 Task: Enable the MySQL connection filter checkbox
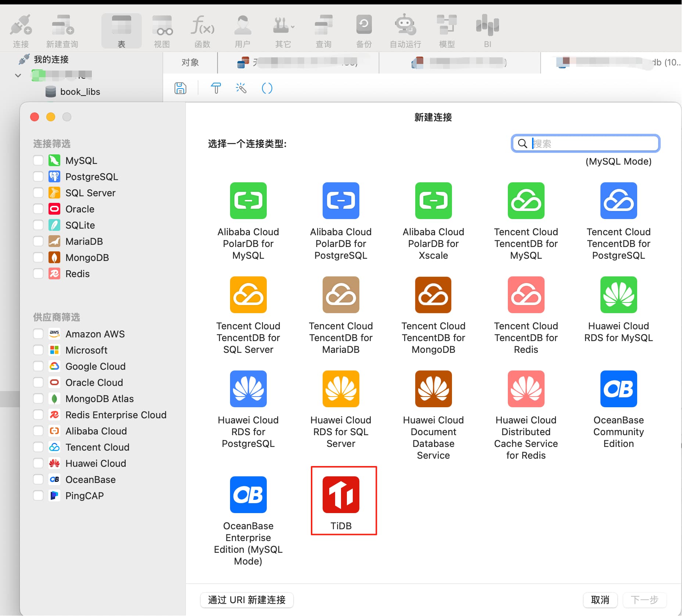pos(38,160)
